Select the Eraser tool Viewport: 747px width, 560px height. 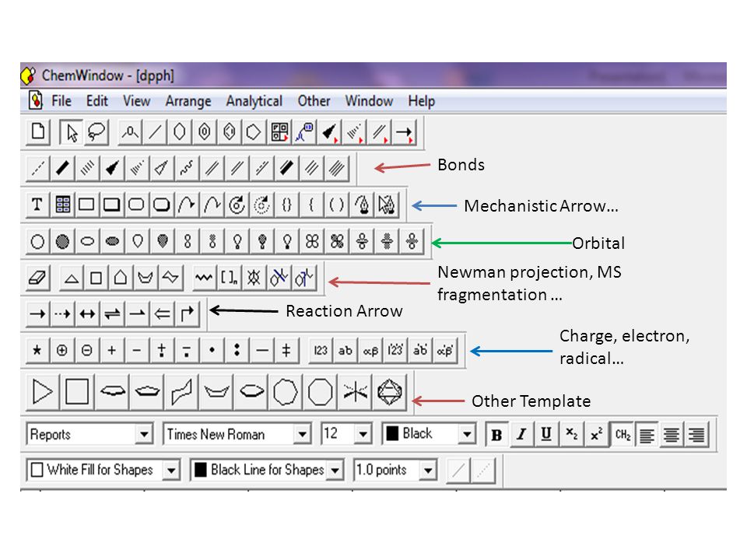[x=37, y=277]
